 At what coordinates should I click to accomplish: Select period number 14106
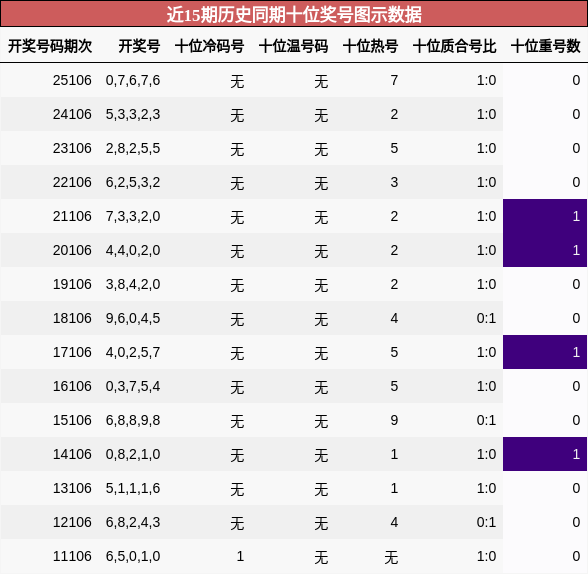pos(72,454)
